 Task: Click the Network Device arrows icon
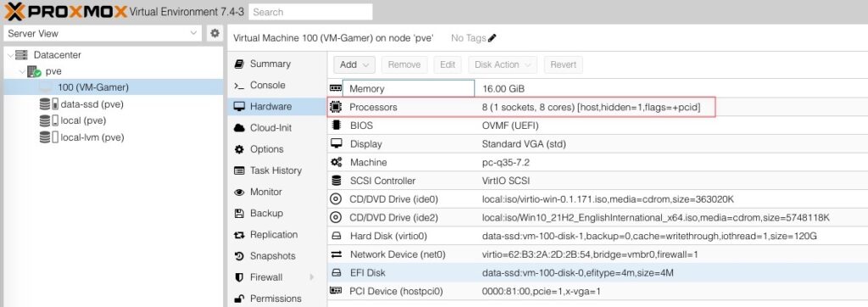click(x=336, y=254)
